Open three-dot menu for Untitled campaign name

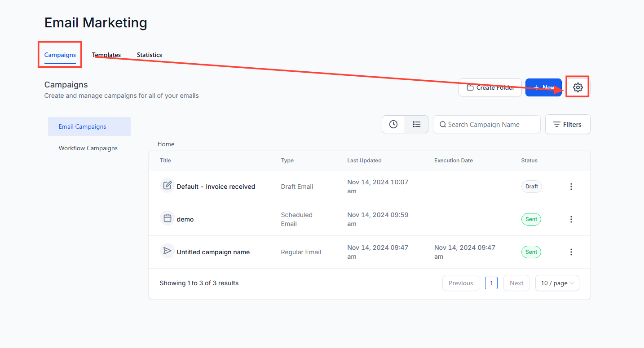click(571, 252)
